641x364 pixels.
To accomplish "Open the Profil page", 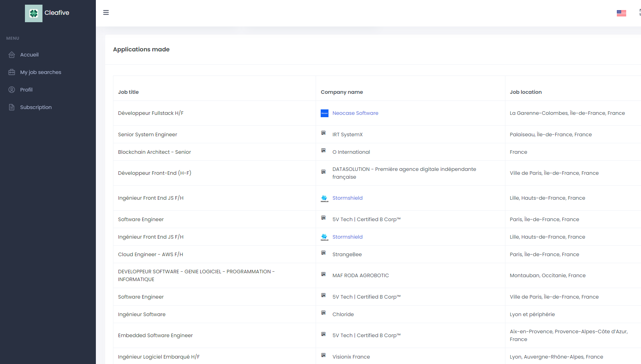I will click(x=26, y=90).
